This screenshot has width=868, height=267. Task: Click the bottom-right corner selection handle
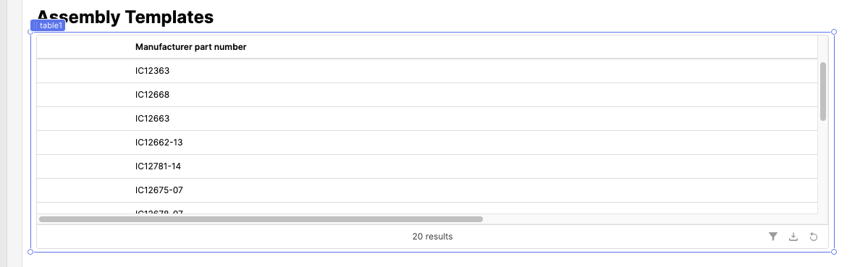click(834, 252)
